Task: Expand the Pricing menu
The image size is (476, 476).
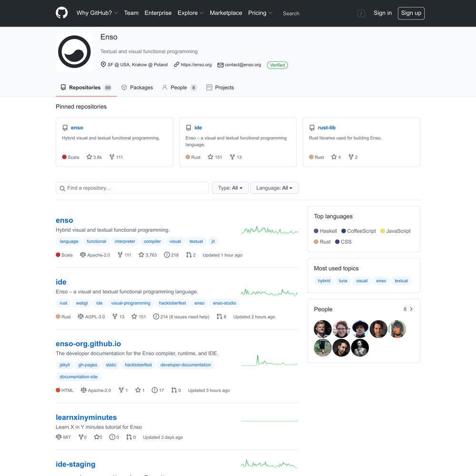Action: pyautogui.click(x=260, y=13)
